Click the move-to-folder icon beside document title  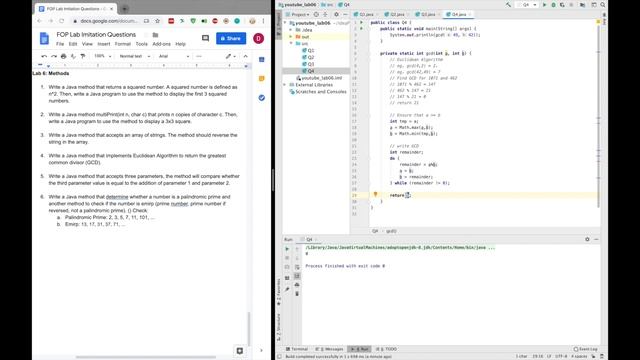(x=155, y=35)
